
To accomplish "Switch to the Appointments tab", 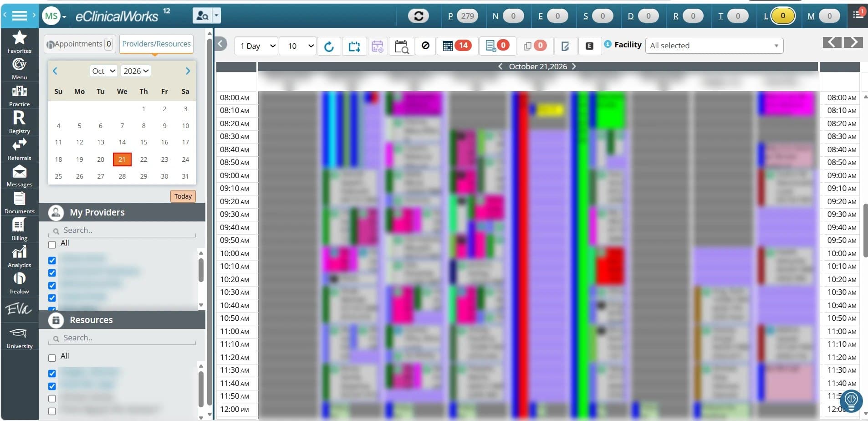I will pyautogui.click(x=80, y=44).
